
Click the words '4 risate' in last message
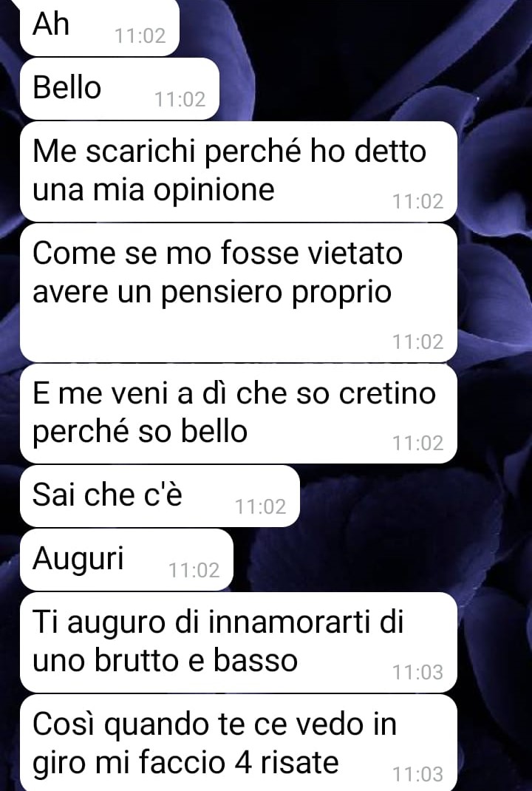pos(287,762)
